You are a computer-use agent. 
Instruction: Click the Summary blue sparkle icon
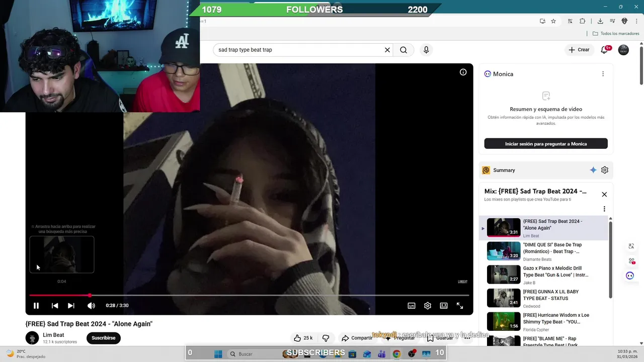593,170
